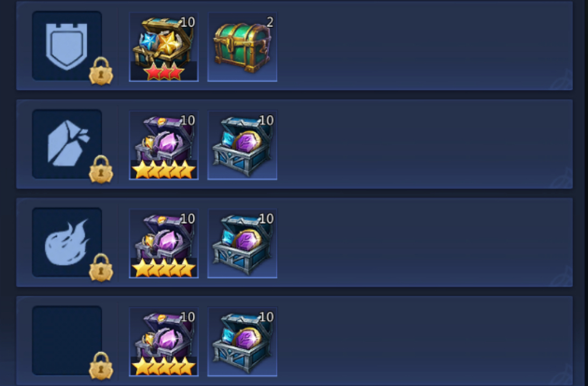
Task: Select five-star purple gem chest in rock row
Action: click(164, 145)
